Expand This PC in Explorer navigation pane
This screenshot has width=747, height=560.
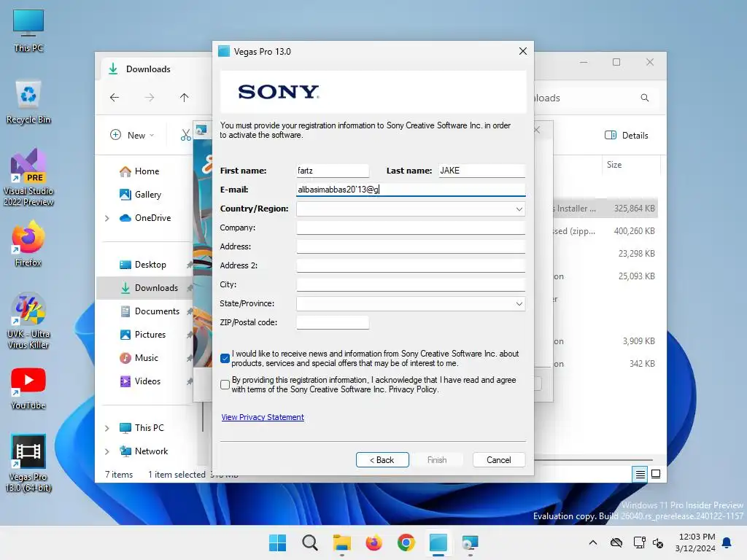107,428
